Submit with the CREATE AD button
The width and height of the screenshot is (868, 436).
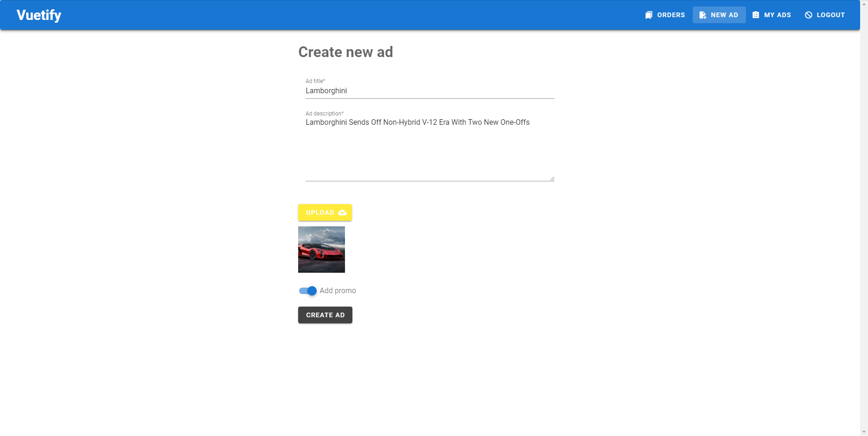click(325, 315)
